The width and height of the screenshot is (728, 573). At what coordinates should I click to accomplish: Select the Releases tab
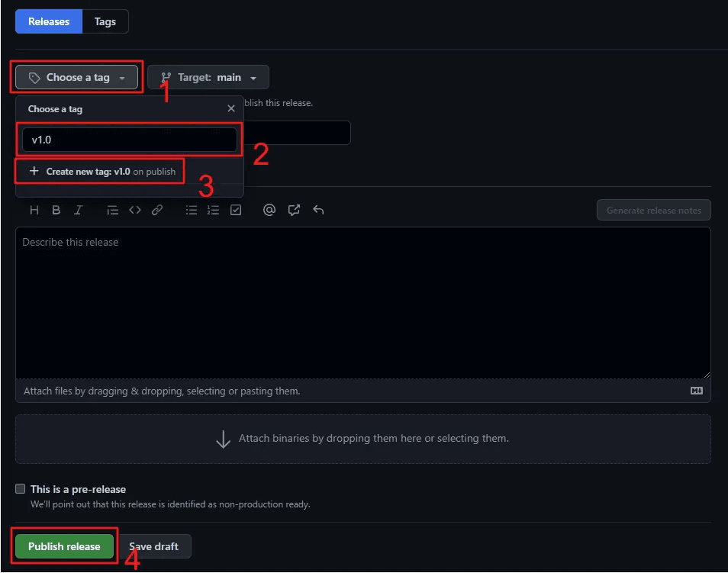(49, 21)
